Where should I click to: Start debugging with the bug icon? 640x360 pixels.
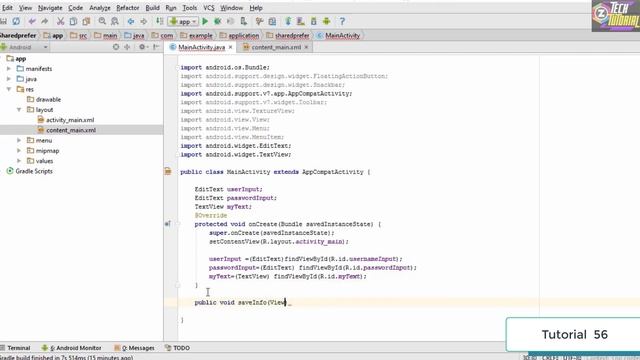218,21
